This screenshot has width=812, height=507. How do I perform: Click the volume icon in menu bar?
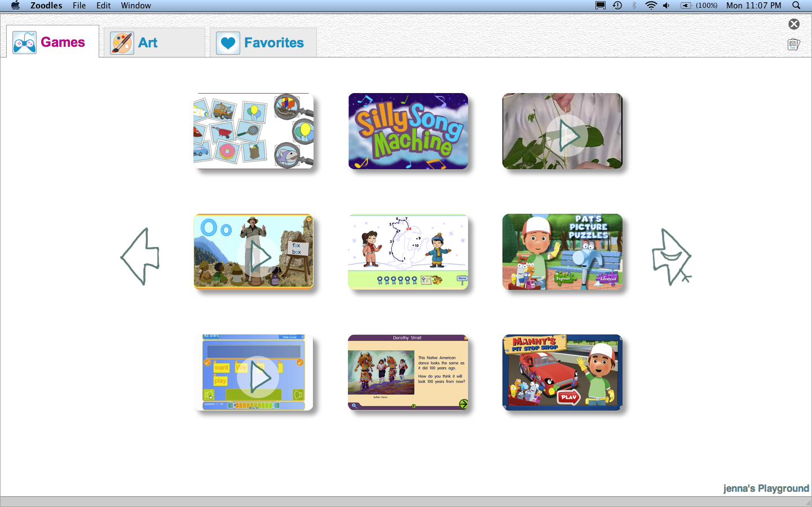667,6
